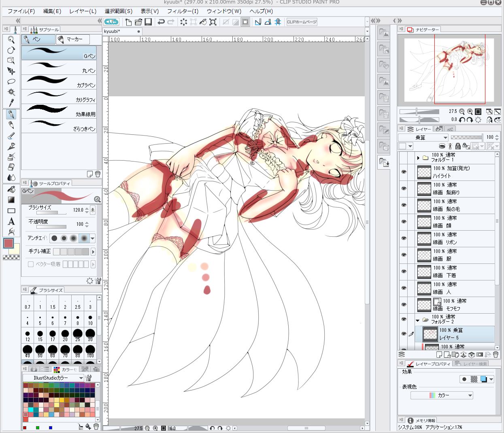This screenshot has height=433, width=504.
Task: Click the Open file folder icon
Action: point(138,22)
